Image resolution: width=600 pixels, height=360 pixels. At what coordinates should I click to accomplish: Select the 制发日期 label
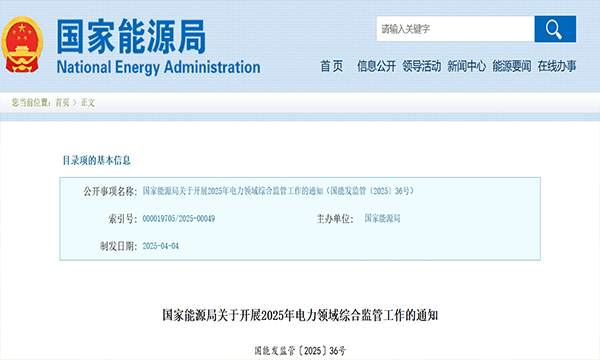pyautogui.click(x=118, y=246)
